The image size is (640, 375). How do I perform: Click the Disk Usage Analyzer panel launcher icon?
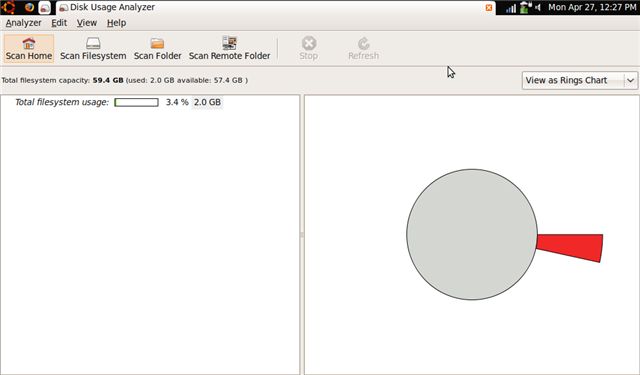(x=44, y=7)
